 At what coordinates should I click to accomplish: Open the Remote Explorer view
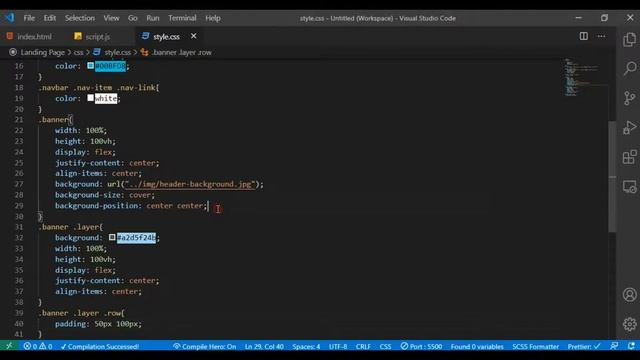[629, 187]
